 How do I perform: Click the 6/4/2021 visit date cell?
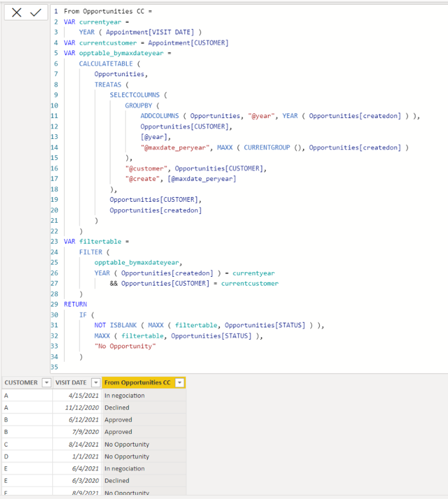(76, 469)
